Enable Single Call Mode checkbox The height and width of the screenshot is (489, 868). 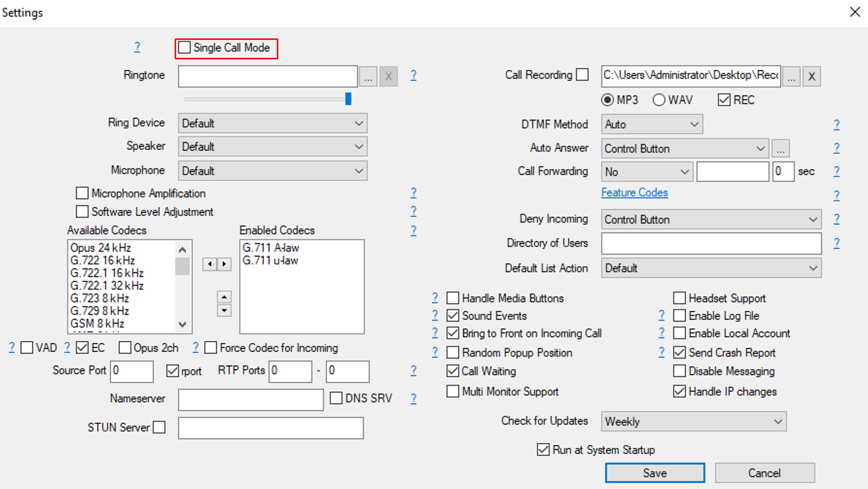coord(184,48)
